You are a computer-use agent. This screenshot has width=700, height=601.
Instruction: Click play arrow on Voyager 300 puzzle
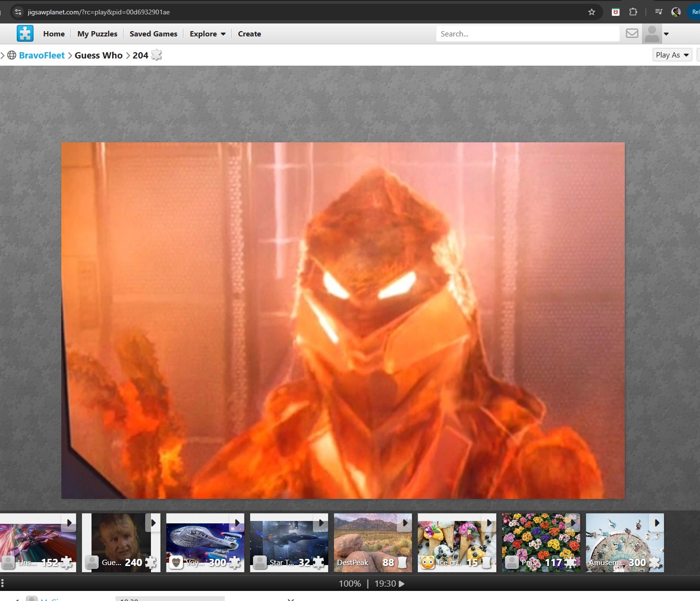tap(237, 523)
